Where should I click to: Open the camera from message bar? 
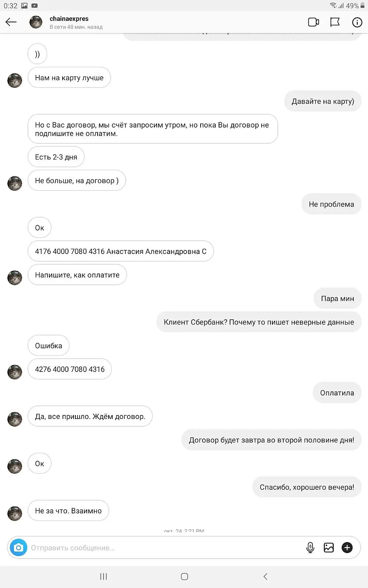(18, 548)
